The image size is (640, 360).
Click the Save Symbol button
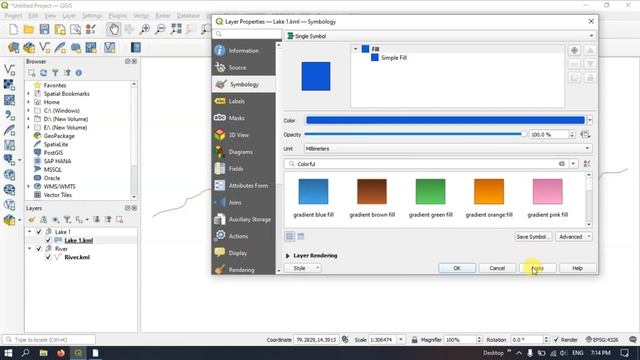[532, 237]
